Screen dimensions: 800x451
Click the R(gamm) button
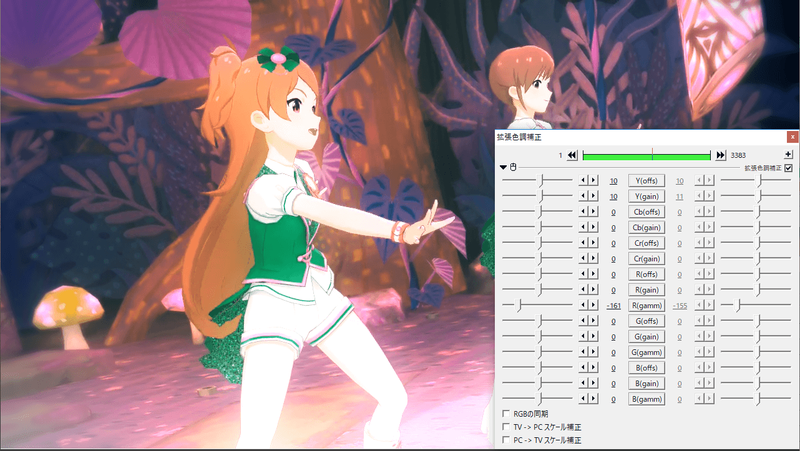click(x=646, y=306)
